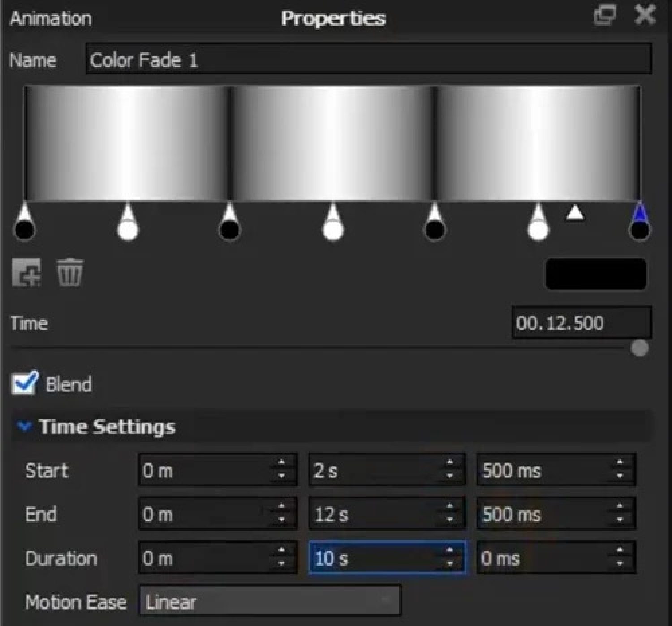Select the first black gradient stop
This screenshot has height=626, width=672.
(25, 229)
